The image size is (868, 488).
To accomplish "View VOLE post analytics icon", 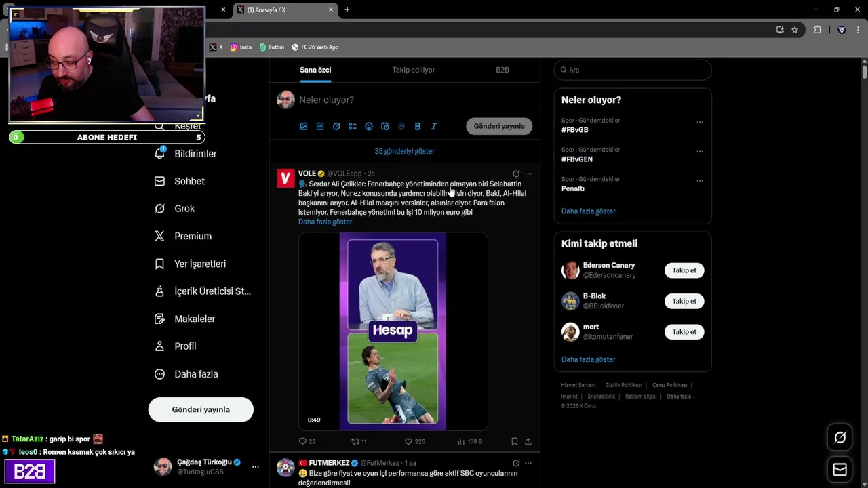I will pos(461,441).
